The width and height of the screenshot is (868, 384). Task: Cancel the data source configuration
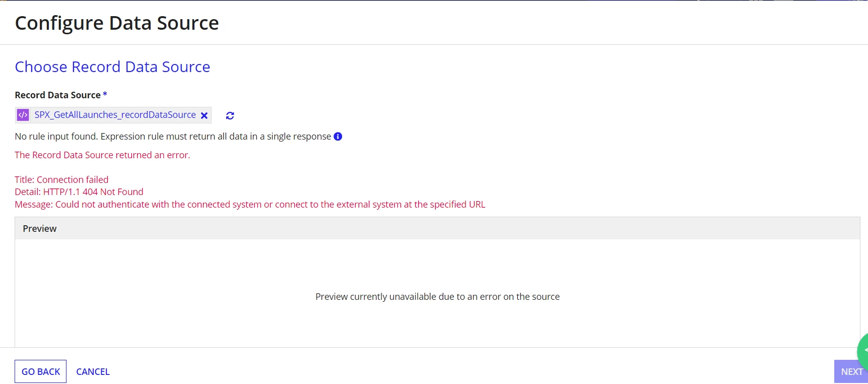click(x=93, y=371)
